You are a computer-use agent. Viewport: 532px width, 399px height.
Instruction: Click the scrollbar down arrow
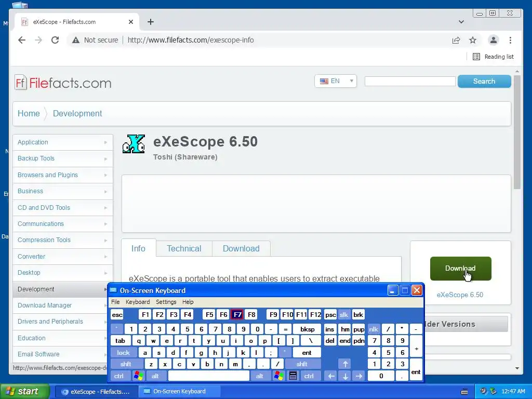(517, 368)
